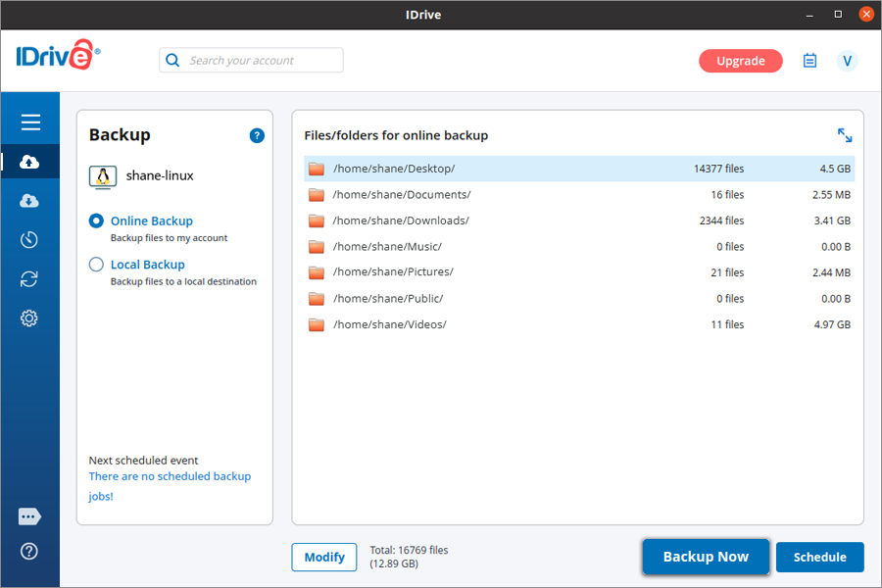Image resolution: width=882 pixels, height=588 pixels.
Task: Open the hamburger menu in sidebar
Action: [x=30, y=122]
